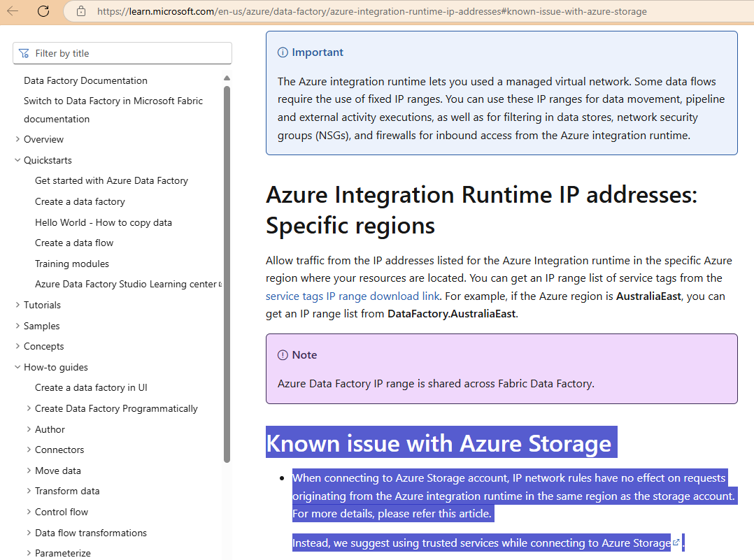Screen dimensions: 754x560
Task: Expand the Transform data node
Action: 29,491
